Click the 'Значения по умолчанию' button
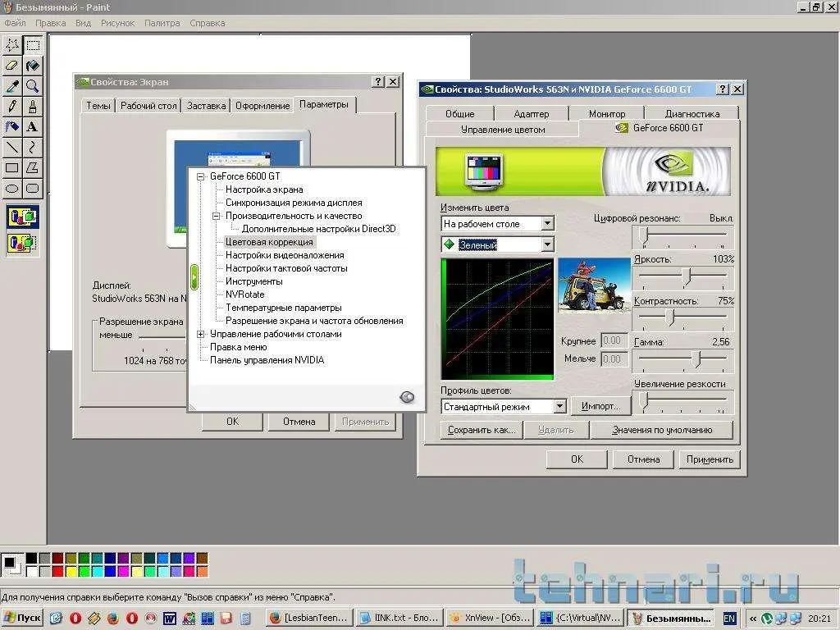 pyautogui.click(x=661, y=430)
